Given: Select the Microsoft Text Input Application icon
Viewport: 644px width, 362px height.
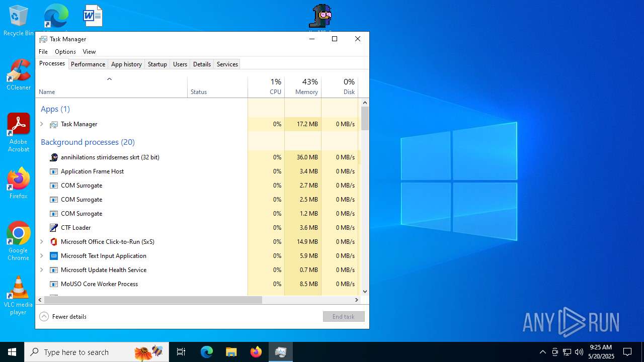Looking at the screenshot, I should click(x=54, y=256).
